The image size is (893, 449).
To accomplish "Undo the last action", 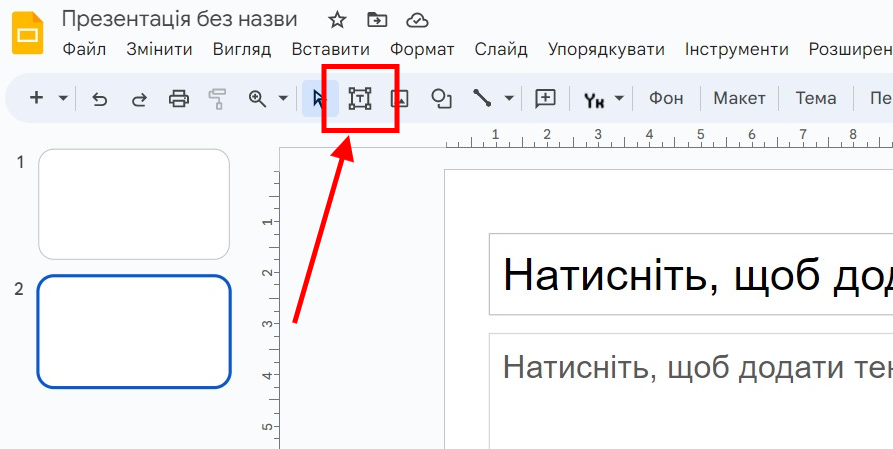I will pyautogui.click(x=100, y=99).
